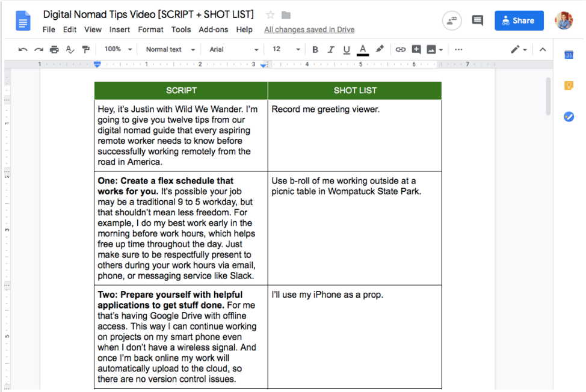Viewport: 586px width, 392px height.
Task: Click the Print icon
Action: 54,50
